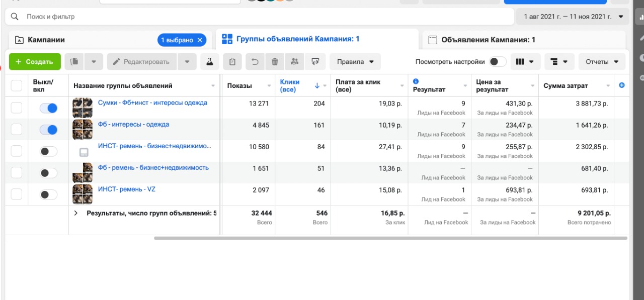Open the Правила dropdown
Viewport: 644px width, 300px height.
355,62
